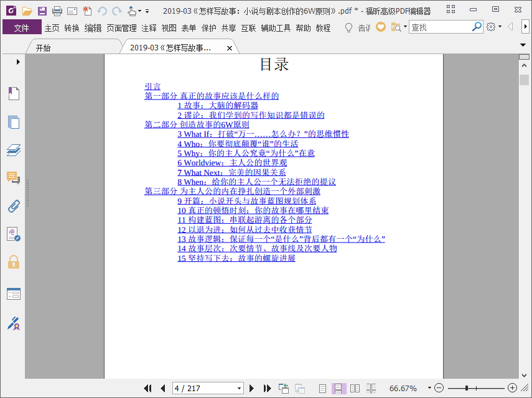Select continuous facing view mode

[x=371, y=388]
